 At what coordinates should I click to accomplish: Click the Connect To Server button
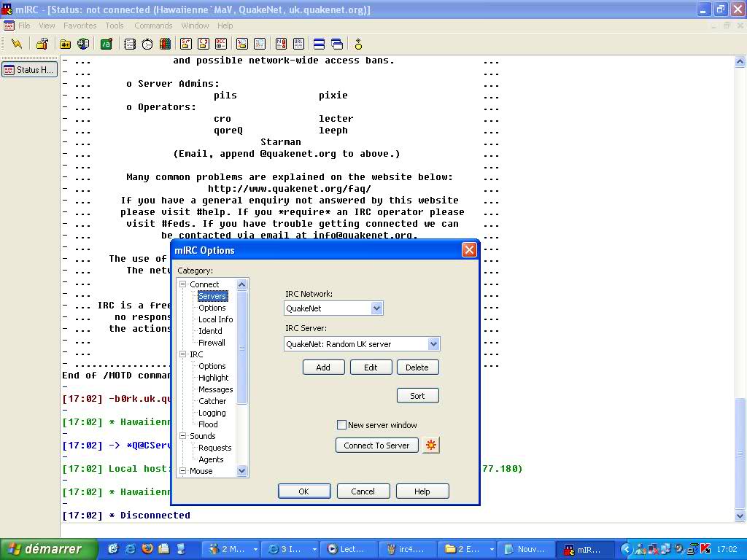click(x=377, y=446)
